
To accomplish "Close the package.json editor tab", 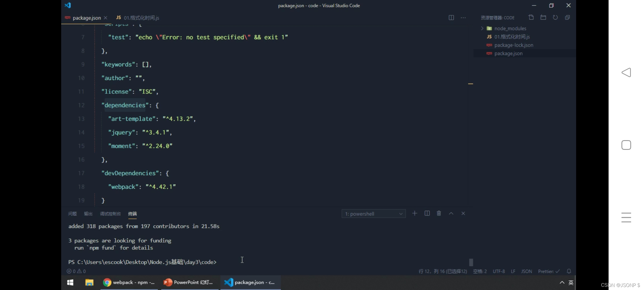I will (105, 18).
